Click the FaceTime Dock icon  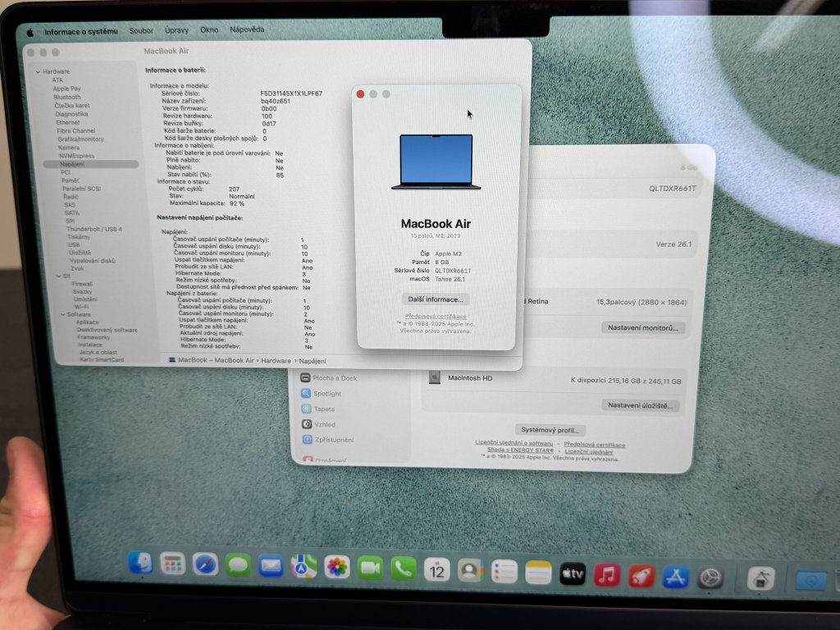coord(370,568)
